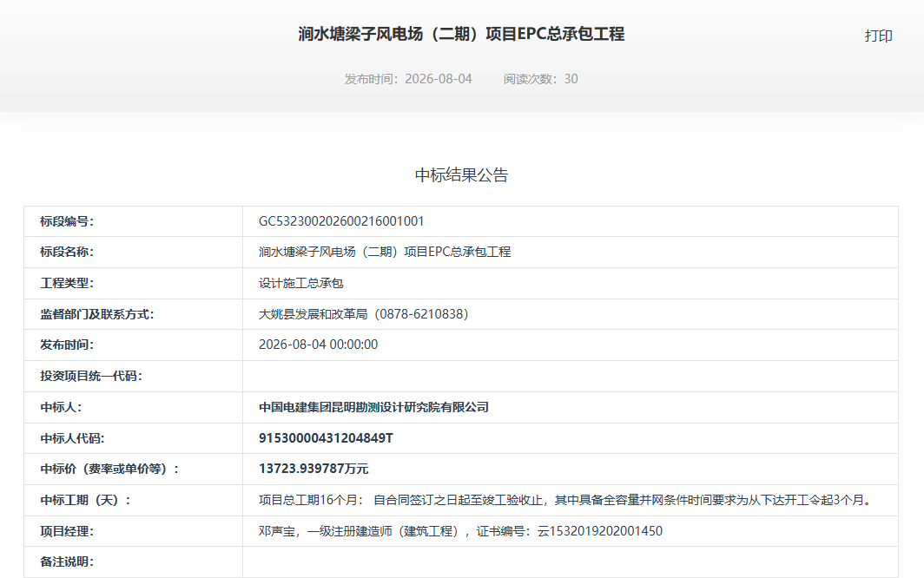Screen dimensions: 924x578
Task: Select winner 中国电建集团昆明勘测设计研究院有限公司
Action: point(373,407)
